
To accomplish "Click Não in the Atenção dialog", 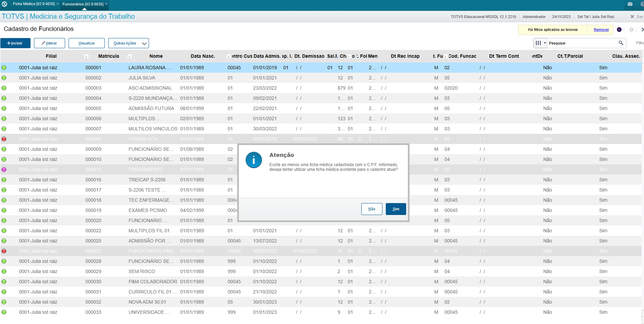I will [x=372, y=209].
